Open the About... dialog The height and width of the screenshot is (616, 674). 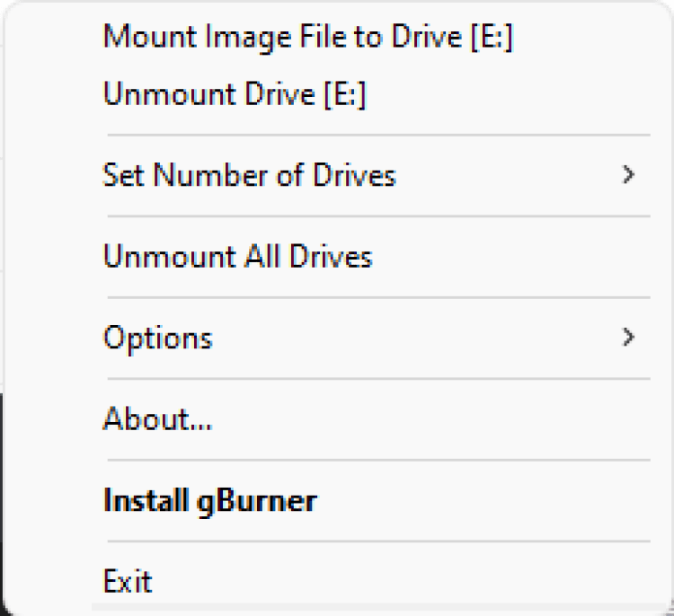pyautogui.click(x=158, y=418)
